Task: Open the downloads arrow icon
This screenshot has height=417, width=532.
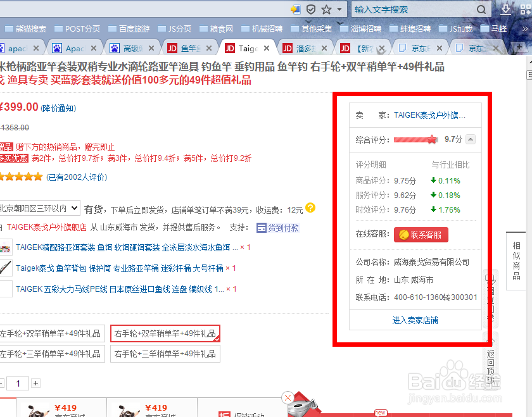Action: (505, 9)
